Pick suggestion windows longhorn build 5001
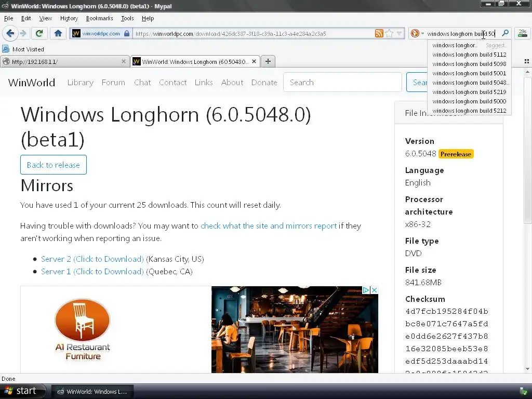The image size is (532, 399). point(469,73)
